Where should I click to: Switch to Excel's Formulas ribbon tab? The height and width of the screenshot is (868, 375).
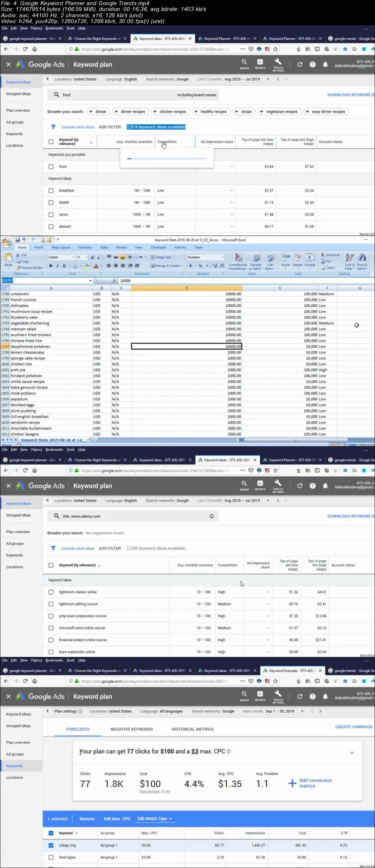[85, 247]
